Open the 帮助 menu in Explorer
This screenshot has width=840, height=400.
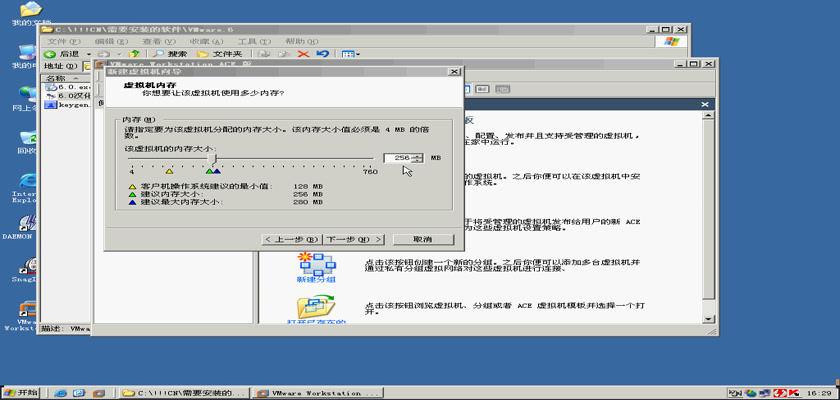pos(302,41)
